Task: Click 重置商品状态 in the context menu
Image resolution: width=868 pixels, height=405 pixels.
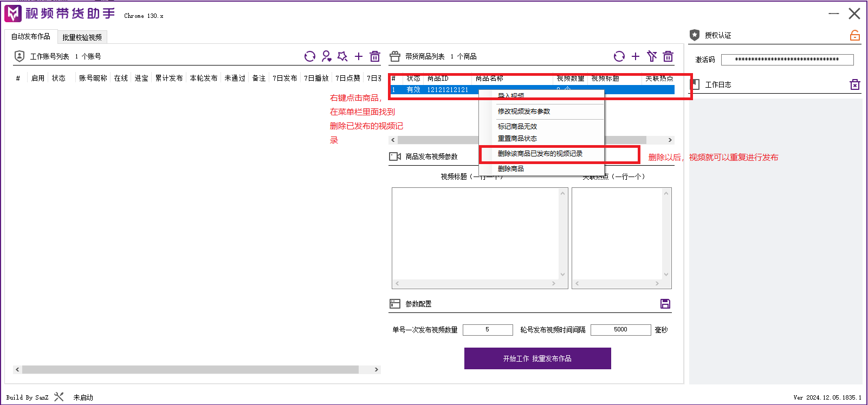Action: click(517, 139)
